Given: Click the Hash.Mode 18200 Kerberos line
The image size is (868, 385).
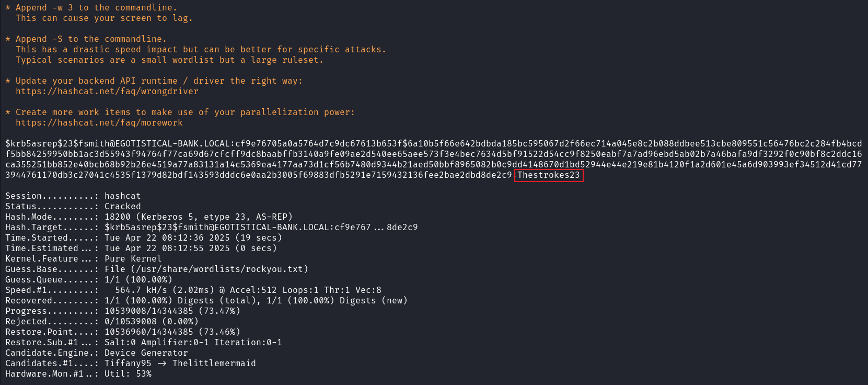Looking at the screenshot, I should [149, 217].
